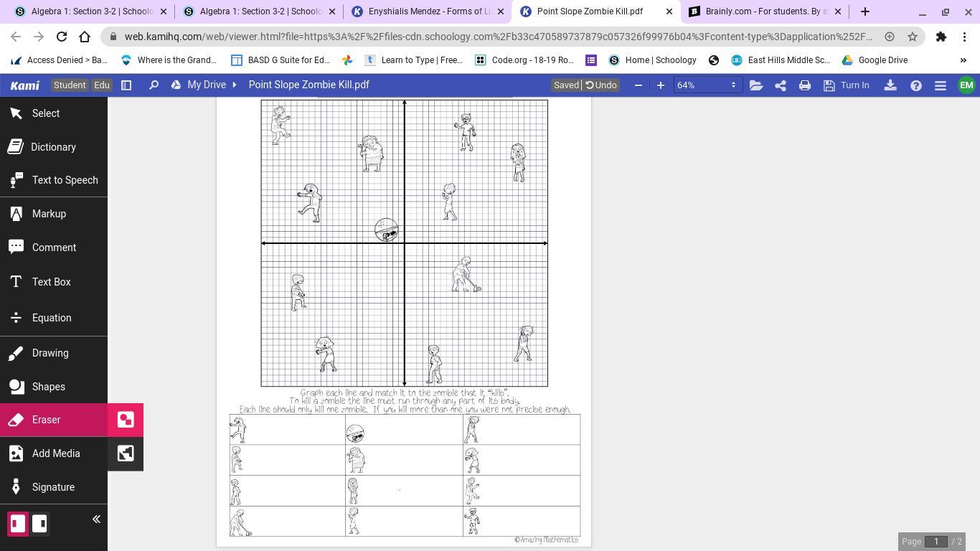Select the pink page-layout button at bottom

[17, 524]
